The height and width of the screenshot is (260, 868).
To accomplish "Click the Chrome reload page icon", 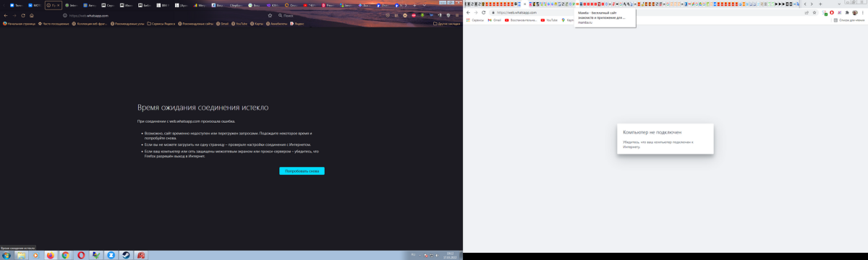I will [x=483, y=12].
